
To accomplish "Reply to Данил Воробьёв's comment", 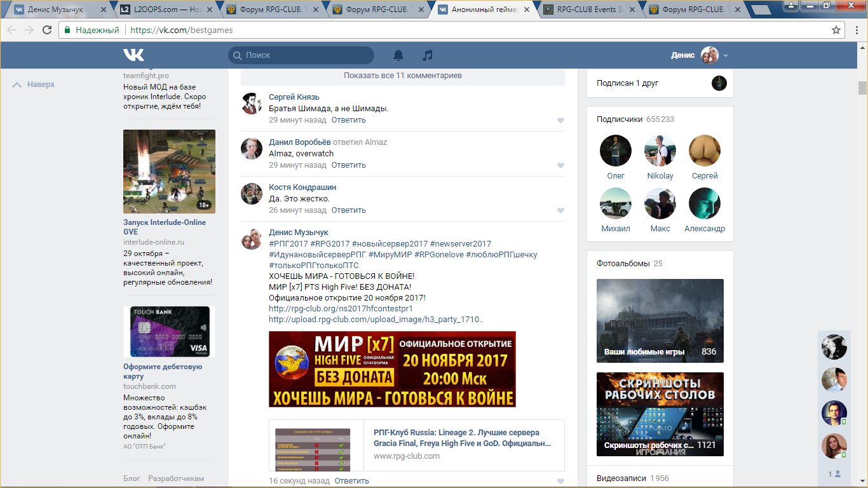I will (x=348, y=165).
